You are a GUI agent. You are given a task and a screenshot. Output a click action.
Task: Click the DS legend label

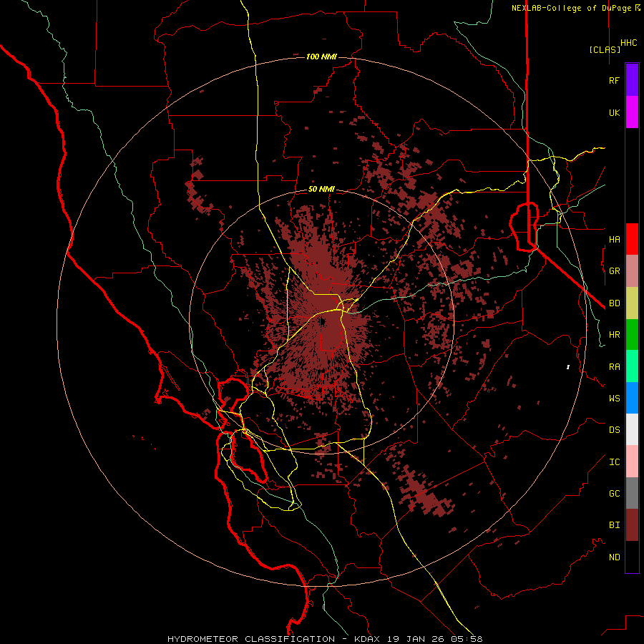coord(615,429)
